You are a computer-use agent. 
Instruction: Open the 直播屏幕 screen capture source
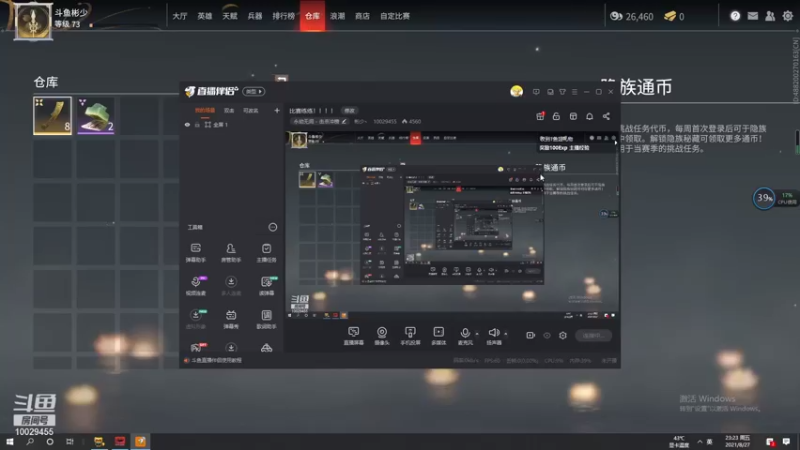point(353,336)
